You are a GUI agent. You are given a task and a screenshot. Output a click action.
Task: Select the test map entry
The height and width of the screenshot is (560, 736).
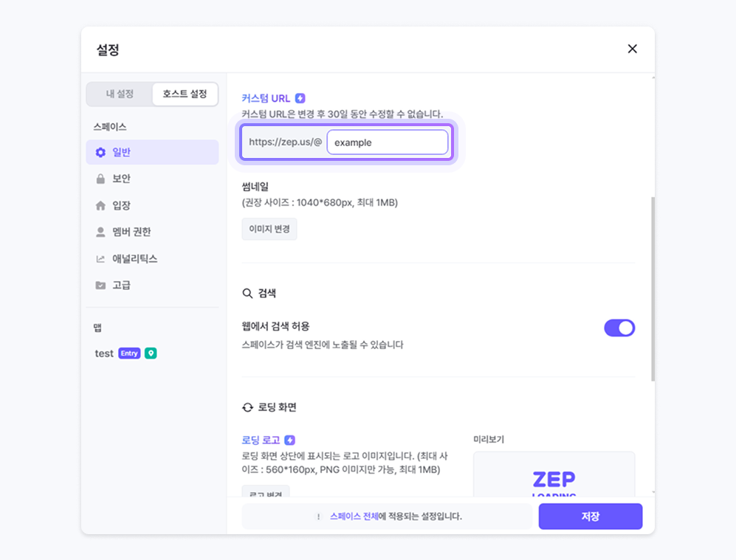pyautogui.click(x=105, y=353)
